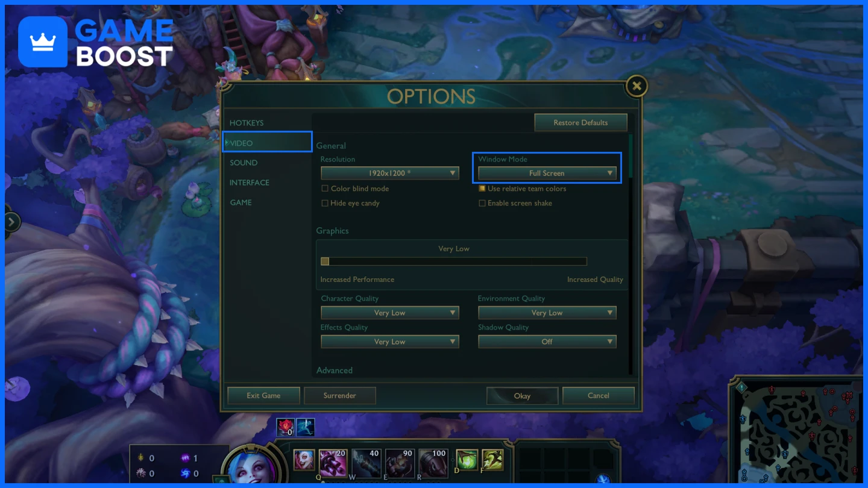
Task: Toggle Use relative team colors checkbox
Action: (482, 189)
